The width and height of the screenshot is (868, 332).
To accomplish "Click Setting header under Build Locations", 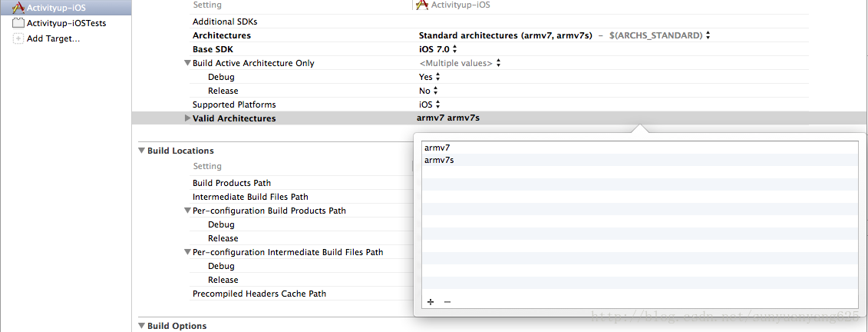I will pyautogui.click(x=207, y=166).
